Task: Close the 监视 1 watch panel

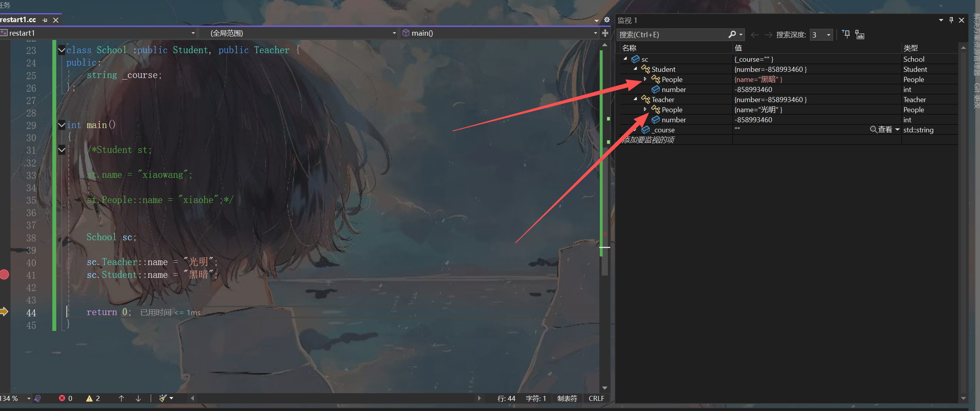Action: (x=961, y=20)
